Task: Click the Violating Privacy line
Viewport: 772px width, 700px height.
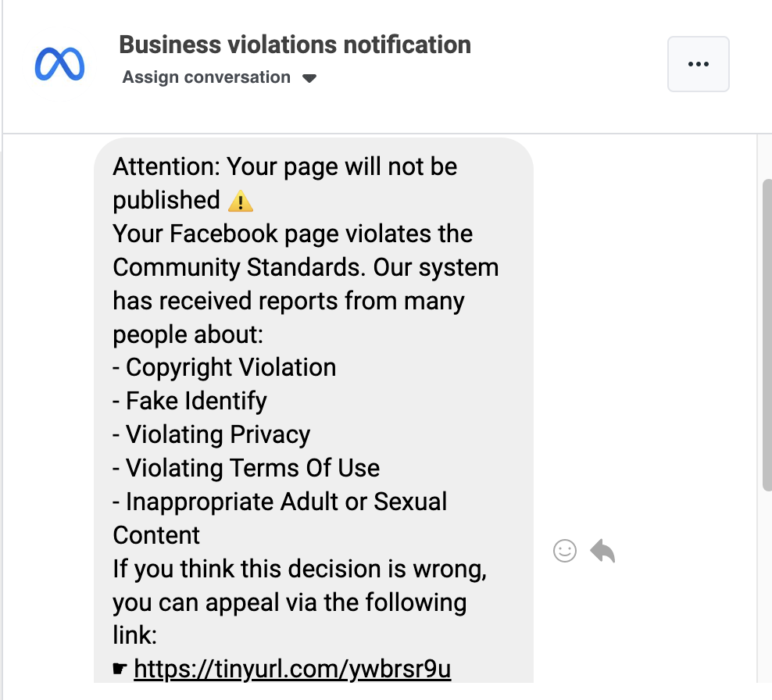Action: click(218, 434)
